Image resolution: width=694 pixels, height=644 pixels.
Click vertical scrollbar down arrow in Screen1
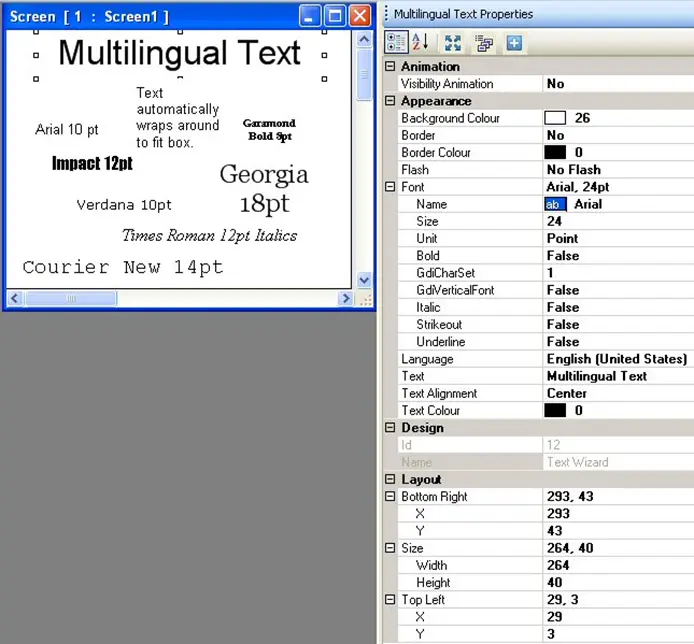click(364, 280)
